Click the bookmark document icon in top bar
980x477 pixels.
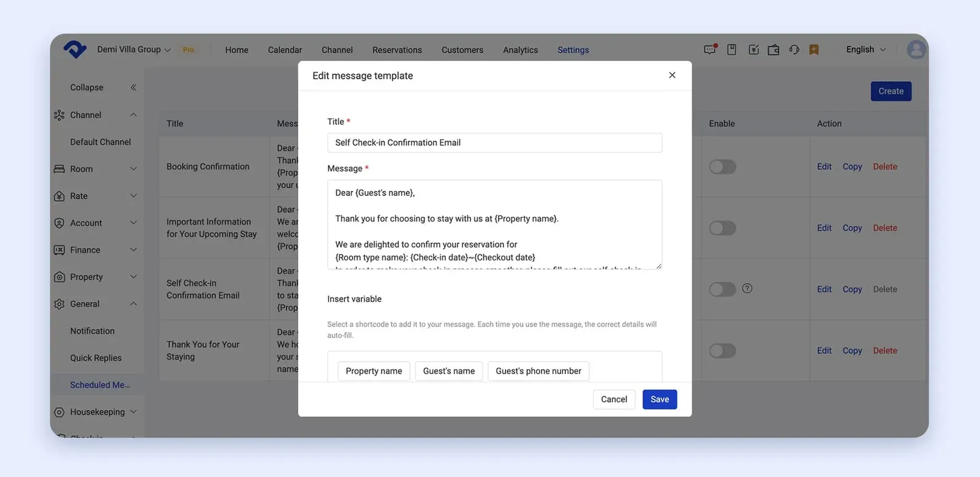731,50
